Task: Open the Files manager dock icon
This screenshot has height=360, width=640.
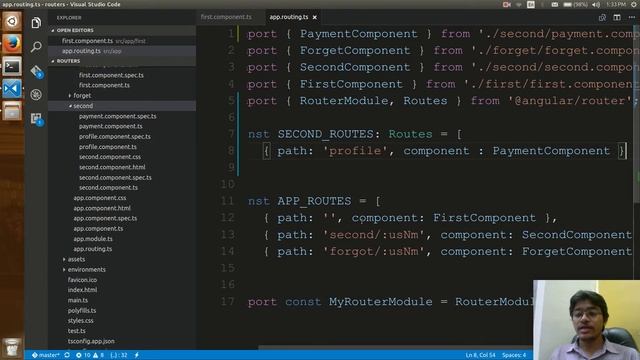Action: [12, 111]
